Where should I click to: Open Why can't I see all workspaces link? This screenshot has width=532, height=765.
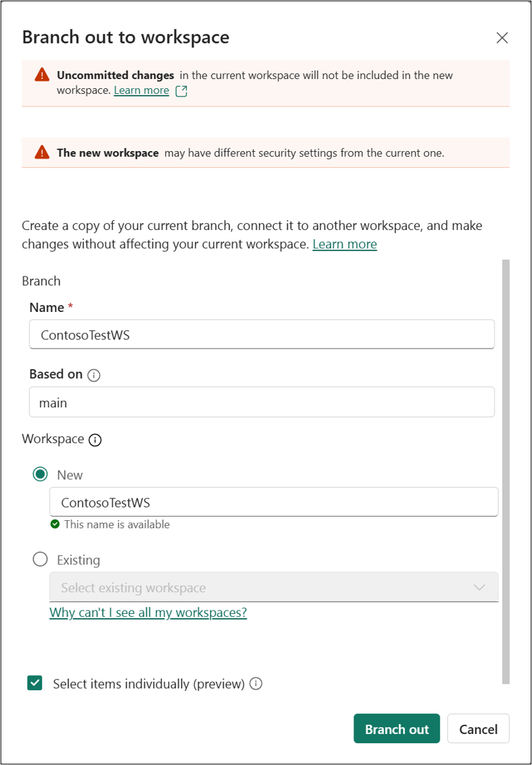(x=148, y=613)
